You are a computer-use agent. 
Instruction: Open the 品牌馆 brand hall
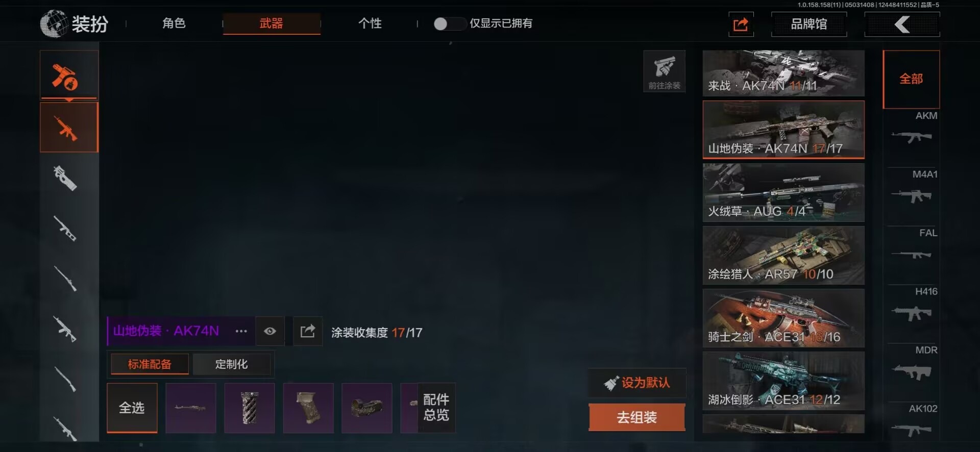809,24
